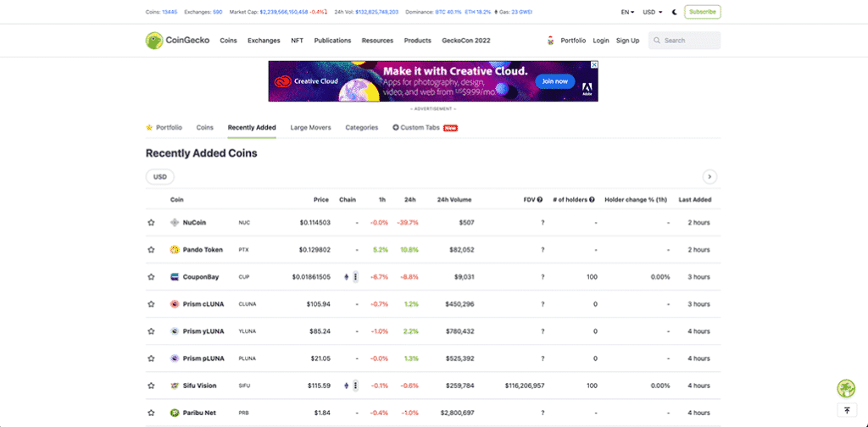Sort by Price column header

321,200
